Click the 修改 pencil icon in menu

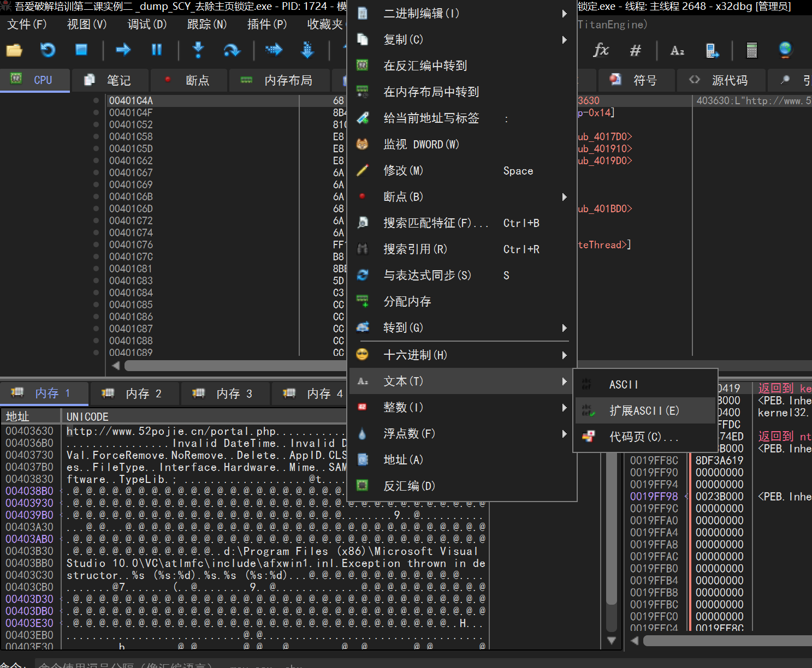coord(363,170)
